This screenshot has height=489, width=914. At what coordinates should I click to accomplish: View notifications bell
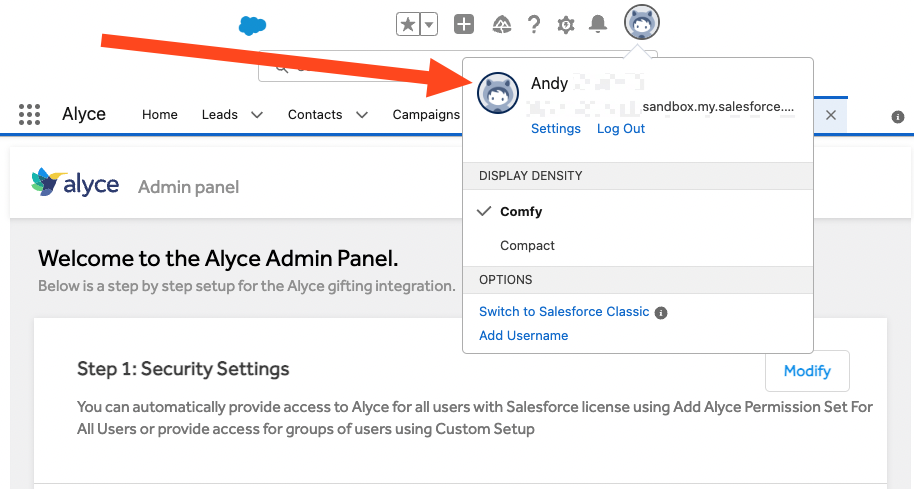pyautogui.click(x=597, y=24)
